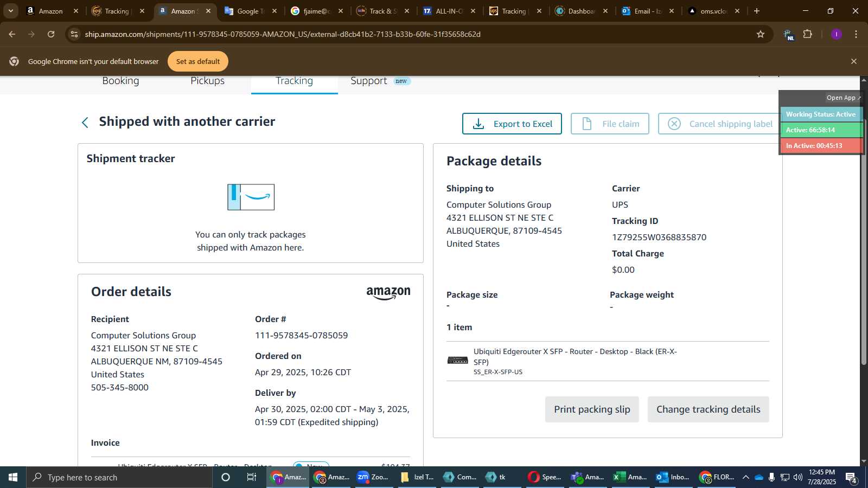Reload the page with the browser refresh icon
This screenshot has height=488, width=868.
click(x=51, y=34)
